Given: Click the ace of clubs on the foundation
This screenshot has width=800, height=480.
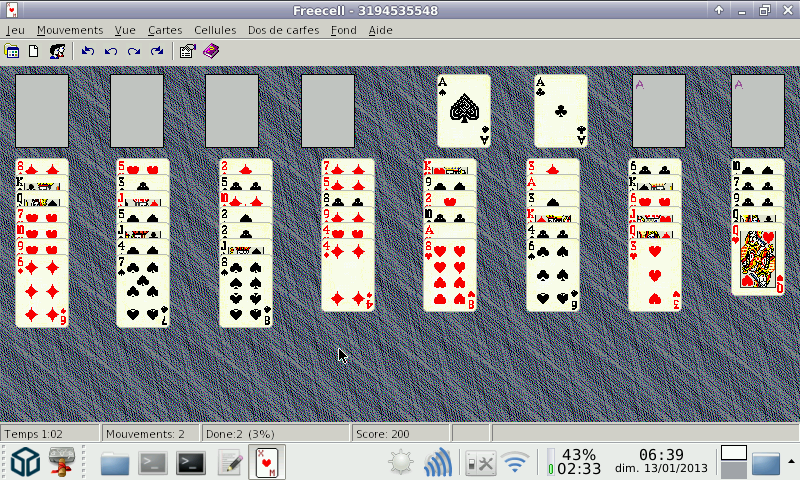Looking at the screenshot, I should point(561,111).
